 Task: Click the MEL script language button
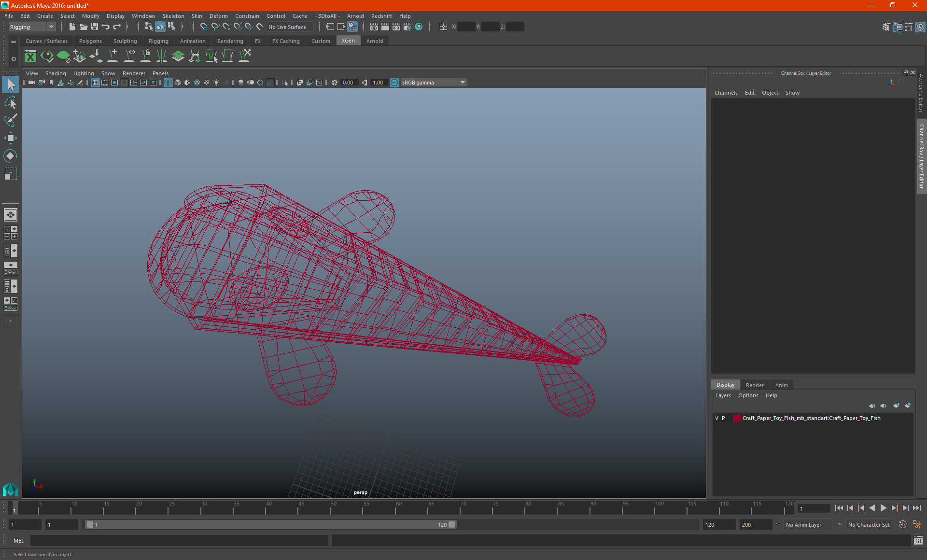18,541
